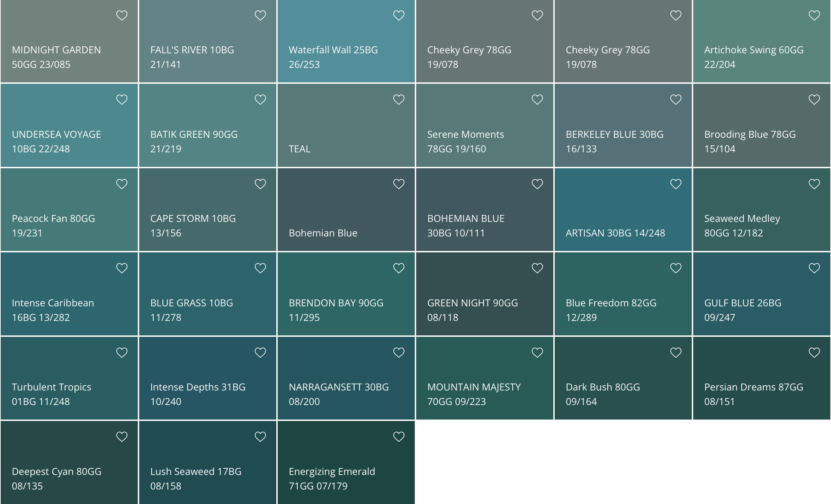The width and height of the screenshot is (831, 504).
Task: Save Waterfall Wall 25BG using heart icon
Action: (399, 16)
